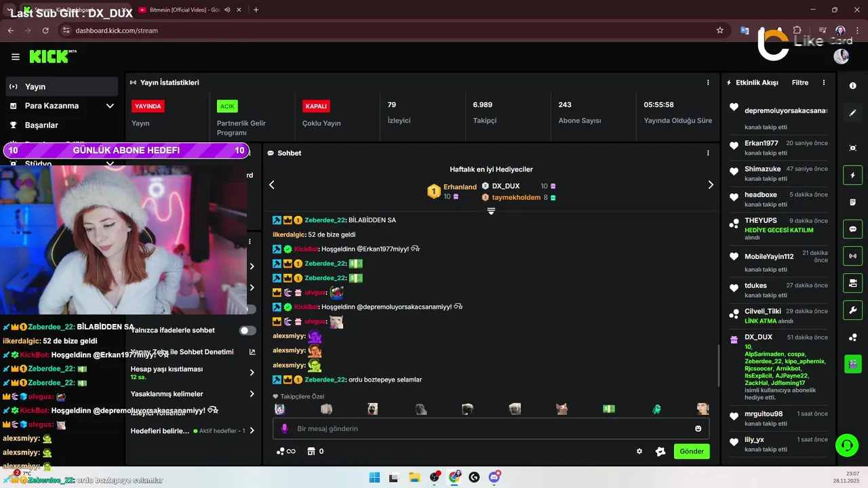
Task: Click the badge icon next to Gönder
Action: 660,451
